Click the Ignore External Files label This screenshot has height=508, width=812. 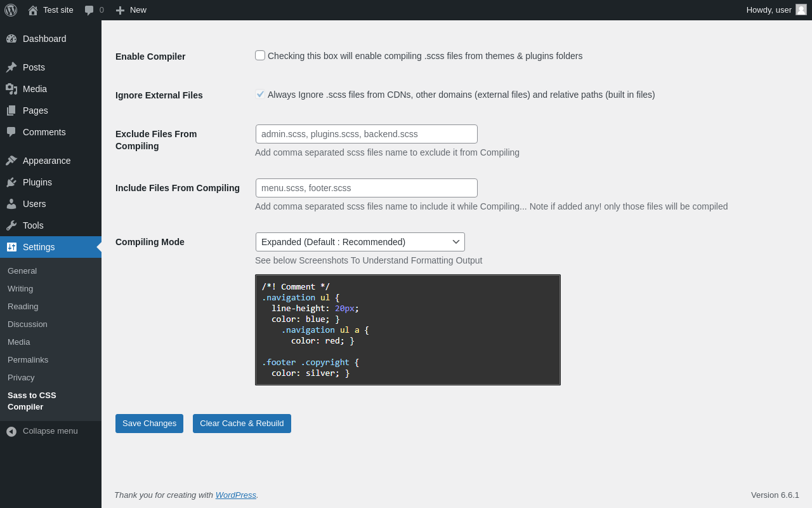click(x=159, y=95)
